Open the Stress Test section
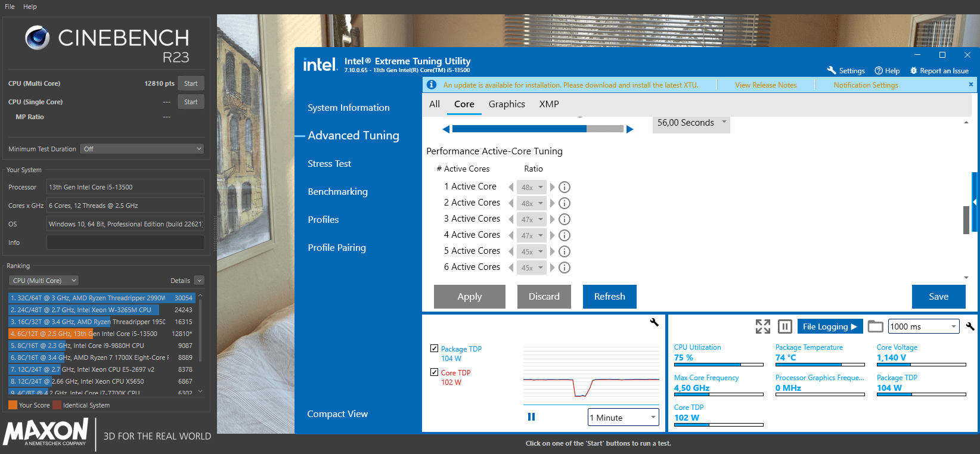Viewport: 980px width, 454px height. pyautogui.click(x=330, y=163)
